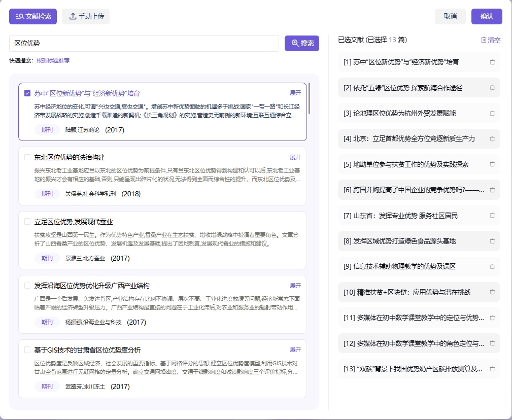This screenshot has width=512, height=420.
Task: Select the 已选文献 count heading
Action: (372, 40)
